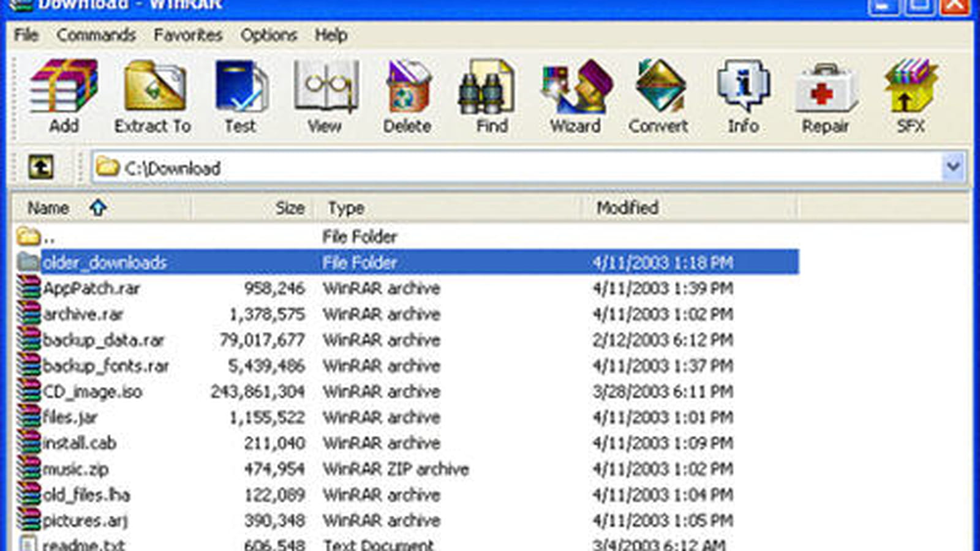980x551 pixels.
Task: Click the music.zip archive icon
Action: (29, 468)
